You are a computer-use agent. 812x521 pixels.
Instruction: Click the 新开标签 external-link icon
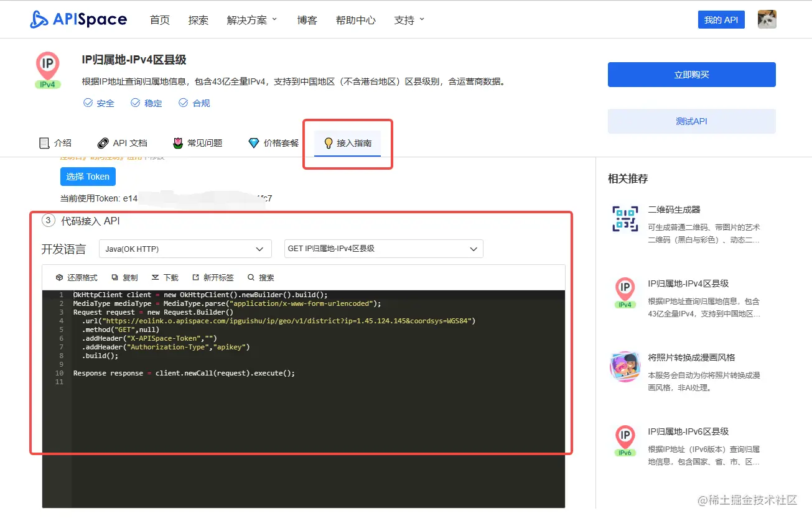[x=196, y=277]
